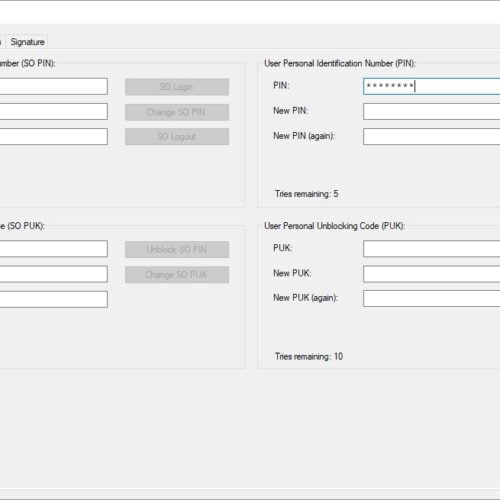
Task: Click the SO Login button
Action: (x=177, y=87)
